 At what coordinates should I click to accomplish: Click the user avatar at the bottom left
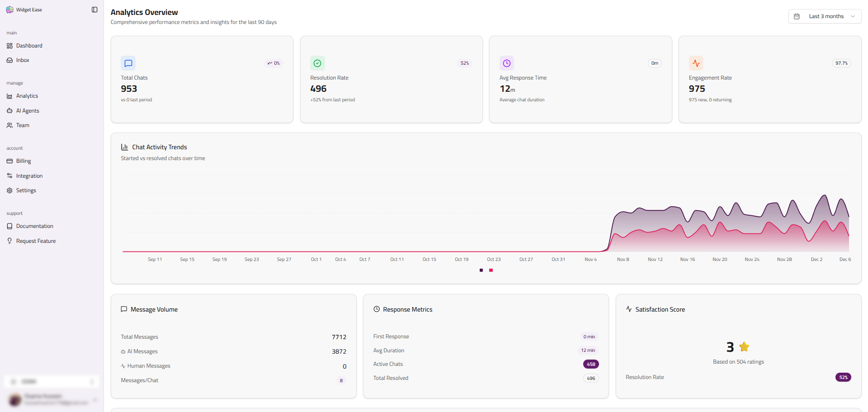click(x=14, y=400)
